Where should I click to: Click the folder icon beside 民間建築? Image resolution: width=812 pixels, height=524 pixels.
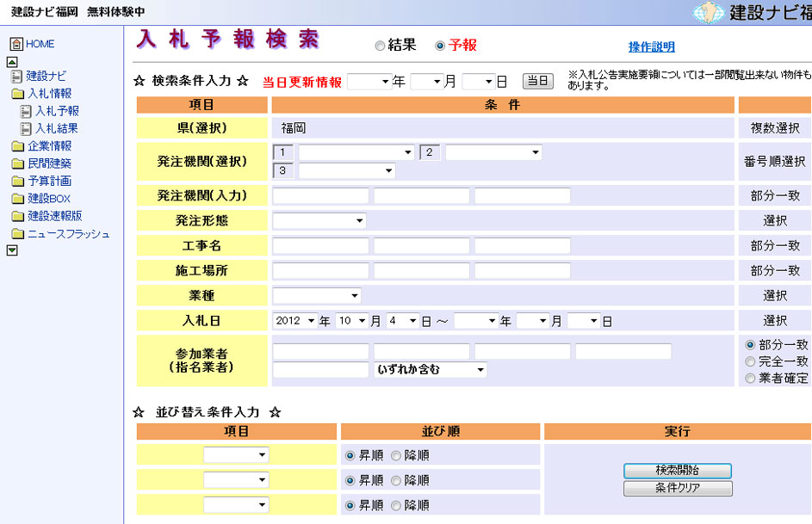pos(18,164)
